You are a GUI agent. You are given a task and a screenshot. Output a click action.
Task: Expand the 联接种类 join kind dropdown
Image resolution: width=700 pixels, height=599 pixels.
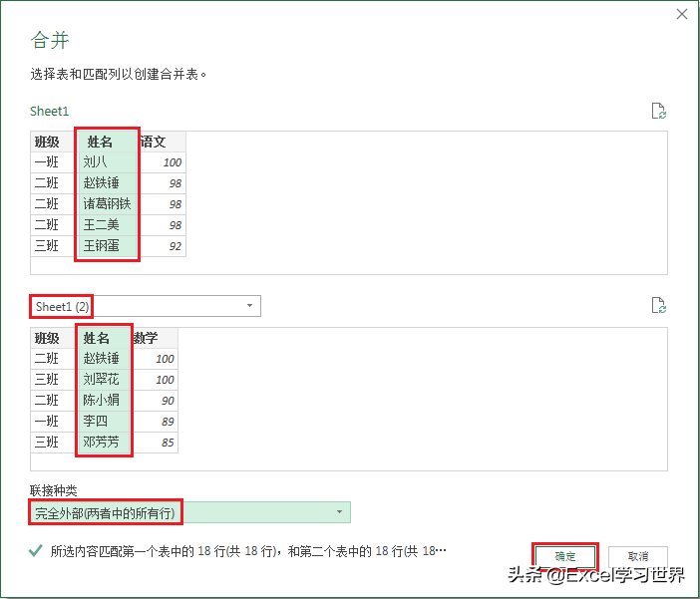coord(190,512)
